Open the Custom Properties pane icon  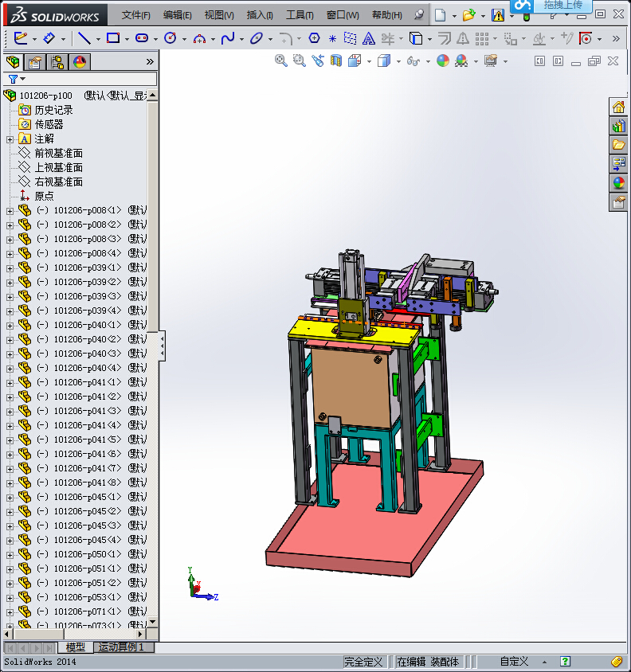point(618,202)
